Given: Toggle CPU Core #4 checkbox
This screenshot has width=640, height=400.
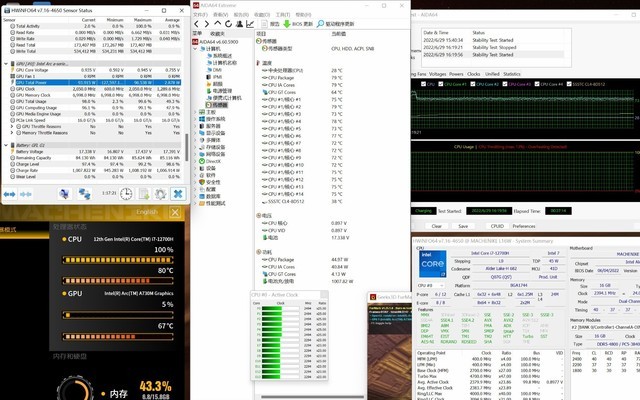Looking at the screenshot, I should 537,84.
